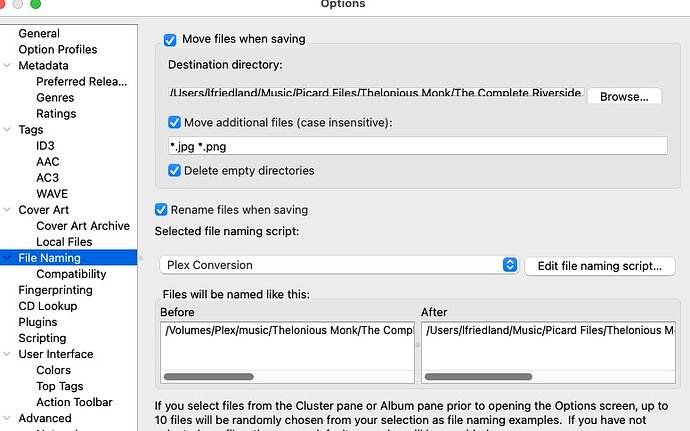Viewport: 690px width, 431px height.
Task: Click the Browse... button
Action: (x=624, y=96)
